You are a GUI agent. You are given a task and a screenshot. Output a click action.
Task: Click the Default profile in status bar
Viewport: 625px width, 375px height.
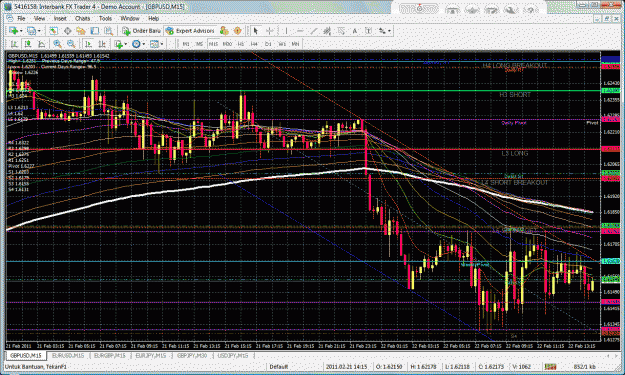coord(278,367)
